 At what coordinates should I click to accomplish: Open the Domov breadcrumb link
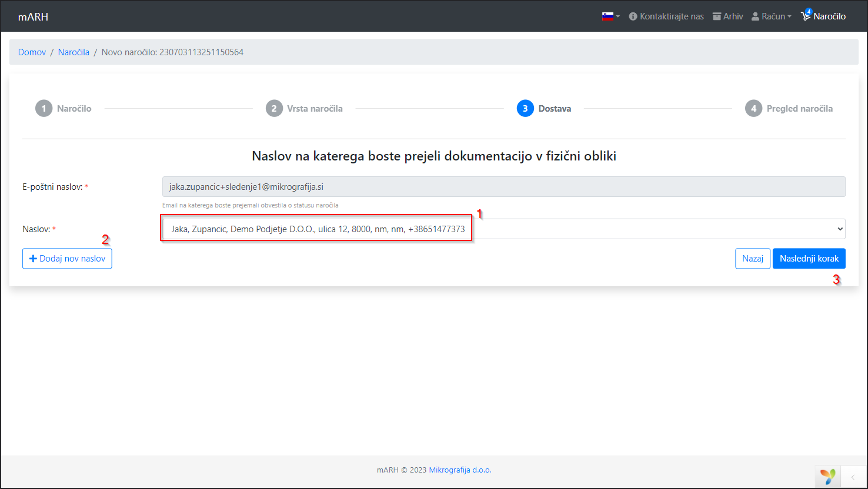32,52
